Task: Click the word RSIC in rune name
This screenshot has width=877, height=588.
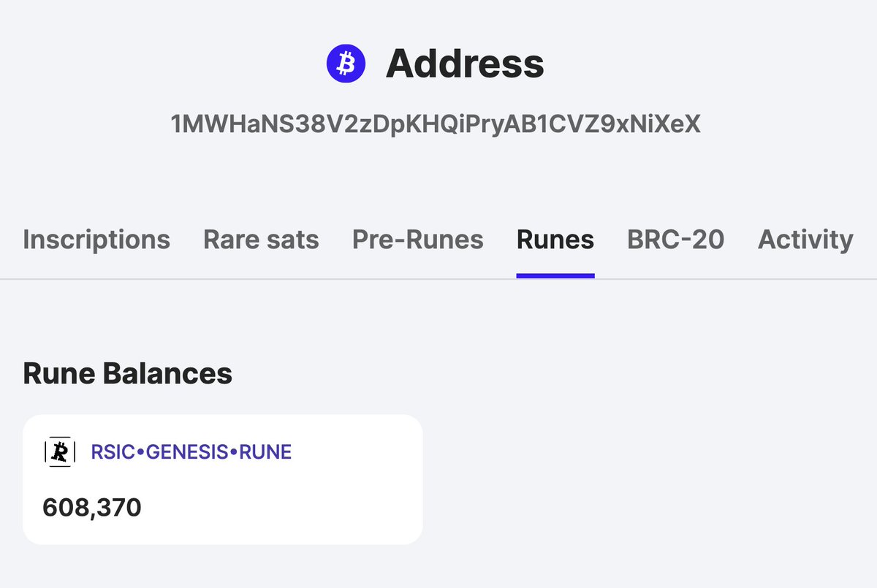Action: coord(113,452)
